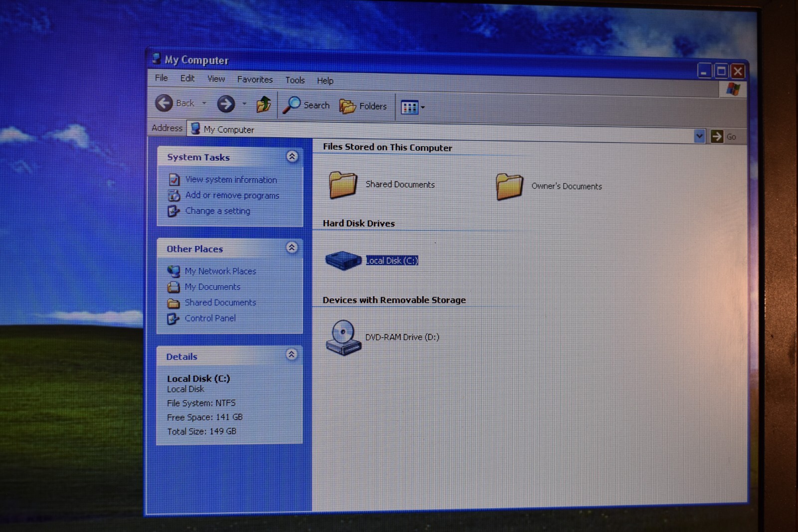Click Add or remove programs link
Image resolution: width=798 pixels, height=532 pixels.
[x=232, y=195]
